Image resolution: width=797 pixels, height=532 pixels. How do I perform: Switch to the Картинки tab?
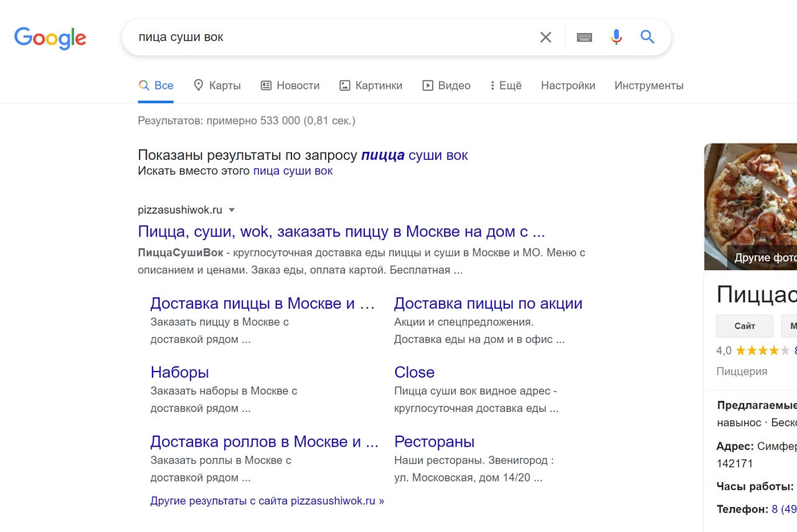[370, 85]
